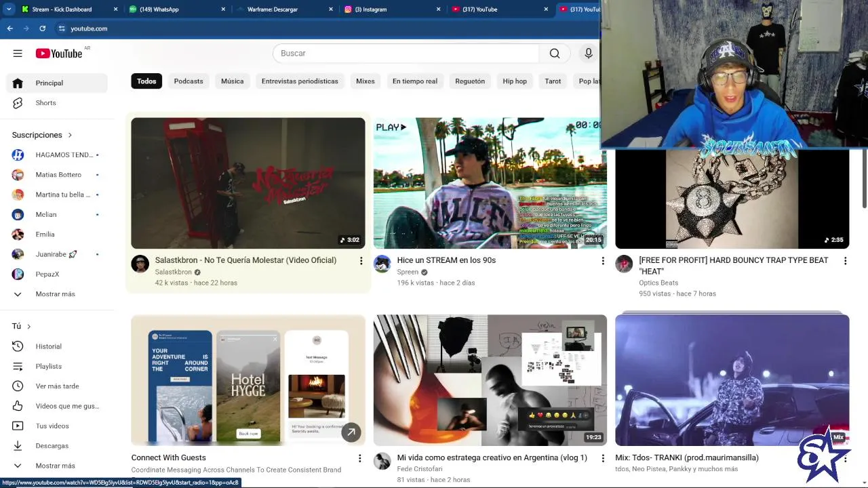Screen dimensions: 868x488
Task: Open Playlists in sidebar
Action: click(x=57, y=366)
